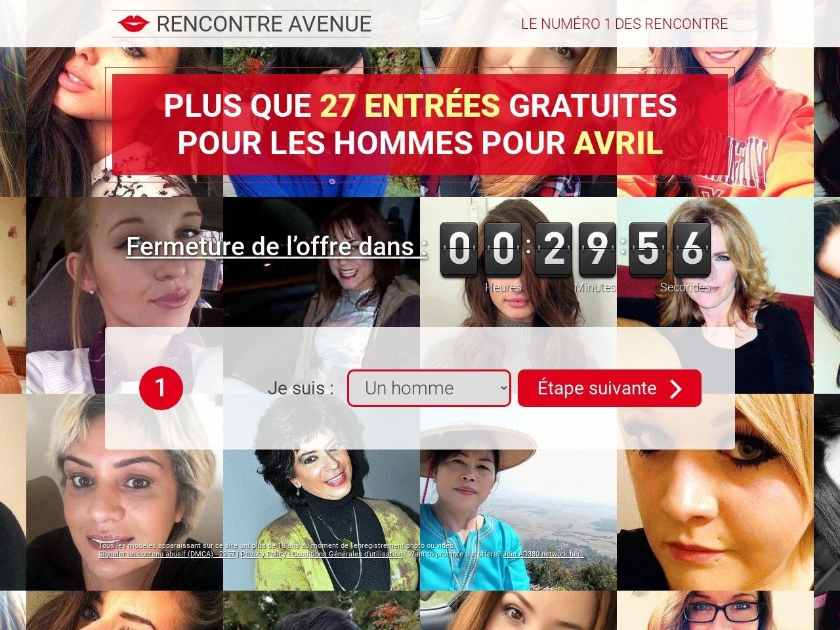Viewport: 840px width, 630px height.
Task: Open 'Signaler un contenu abusif (DMCA)' link
Action: (x=167, y=555)
